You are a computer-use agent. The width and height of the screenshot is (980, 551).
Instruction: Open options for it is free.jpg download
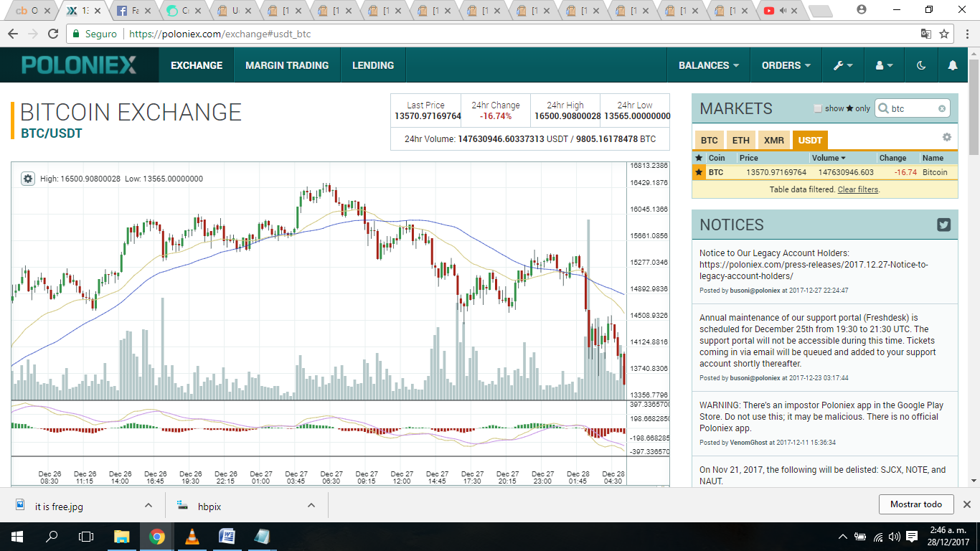click(x=149, y=506)
